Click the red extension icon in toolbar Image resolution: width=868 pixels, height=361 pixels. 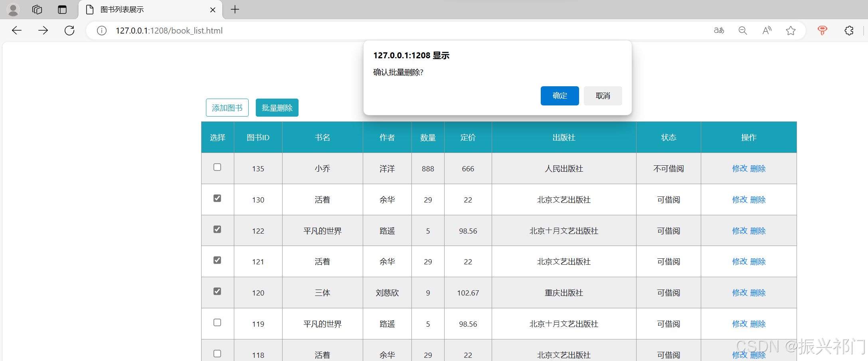click(x=822, y=30)
